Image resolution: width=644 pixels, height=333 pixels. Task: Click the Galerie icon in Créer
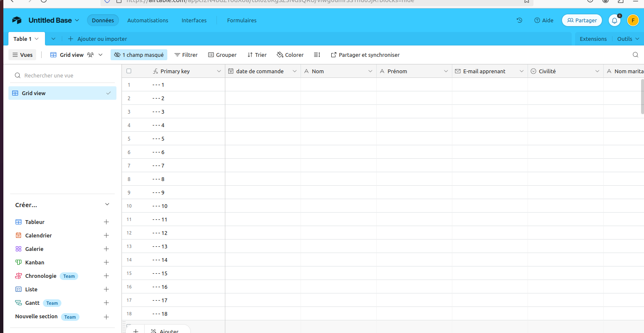tap(18, 249)
